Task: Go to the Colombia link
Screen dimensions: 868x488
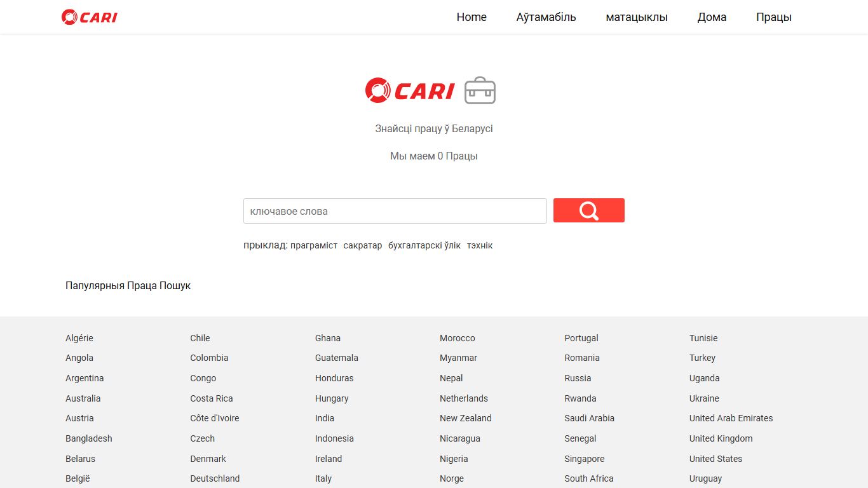Action: tap(209, 358)
